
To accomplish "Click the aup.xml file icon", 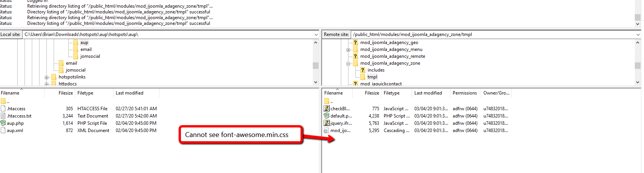I will click(3, 131).
